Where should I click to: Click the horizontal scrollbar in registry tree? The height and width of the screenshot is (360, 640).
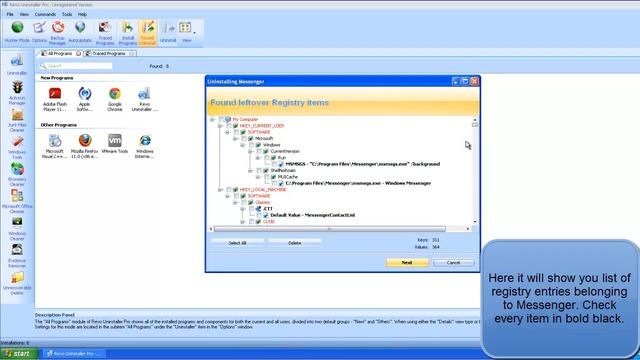[330, 229]
